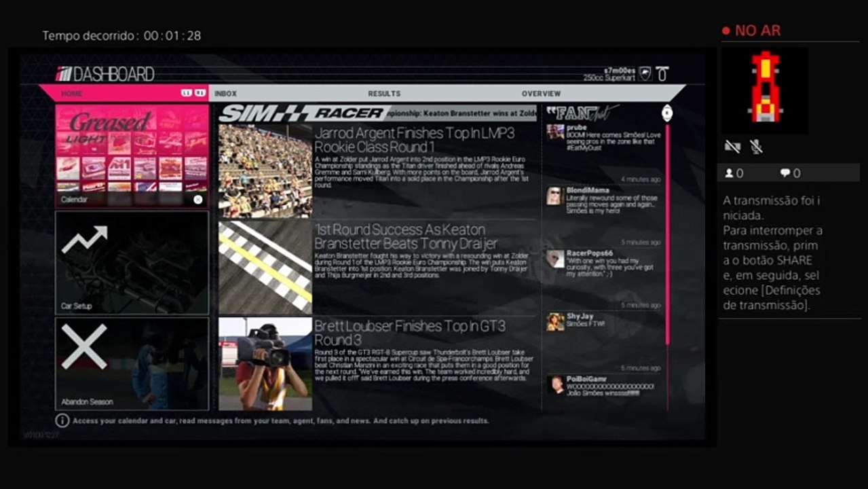Screen dimensions: 868x489
Task: Click the L1 button hint
Action: pos(187,93)
